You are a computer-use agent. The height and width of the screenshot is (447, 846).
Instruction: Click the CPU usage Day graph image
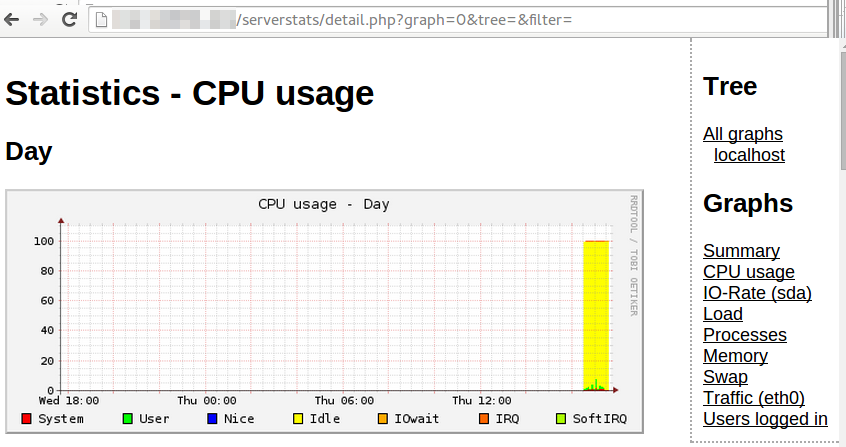324,311
